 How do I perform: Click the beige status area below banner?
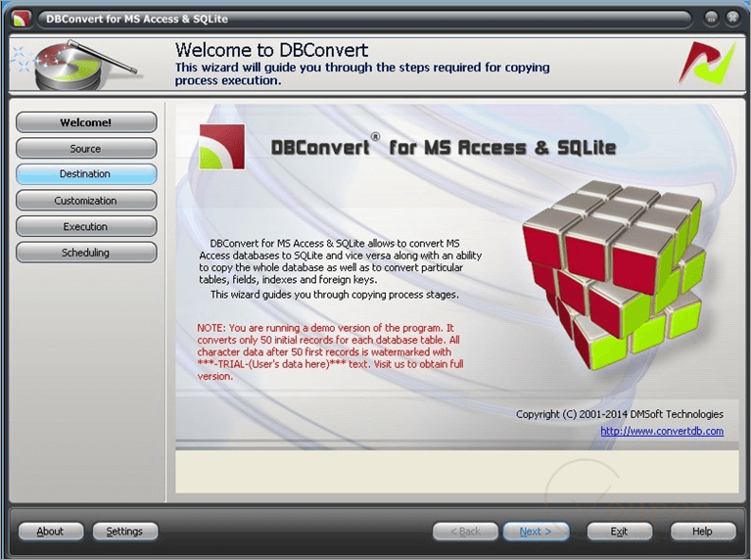point(457,472)
